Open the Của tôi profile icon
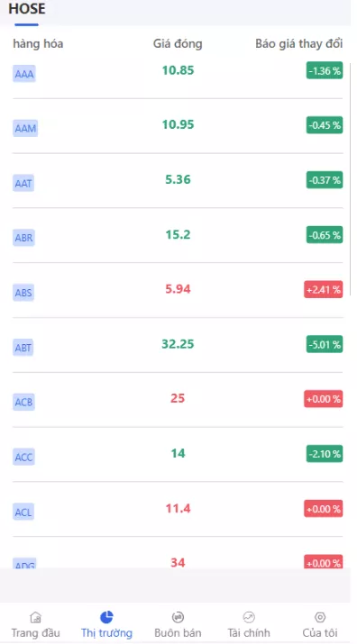This screenshot has height=644, width=357. 320,617
